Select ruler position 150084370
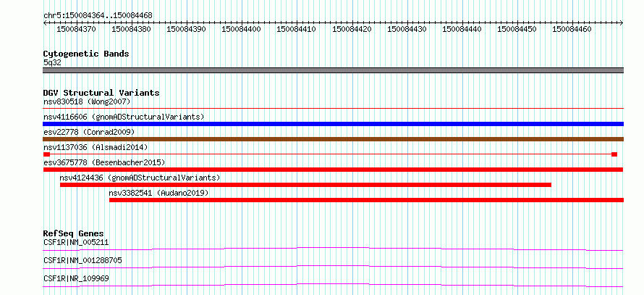The height and width of the screenshot is (295, 644). 77,30
